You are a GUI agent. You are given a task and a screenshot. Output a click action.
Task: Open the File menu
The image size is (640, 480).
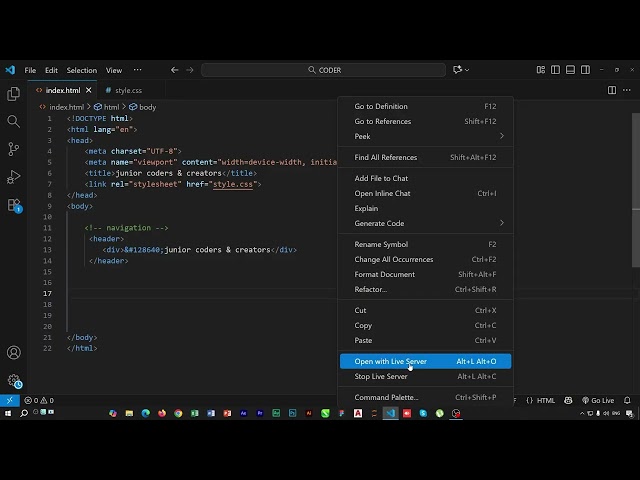(x=30, y=70)
